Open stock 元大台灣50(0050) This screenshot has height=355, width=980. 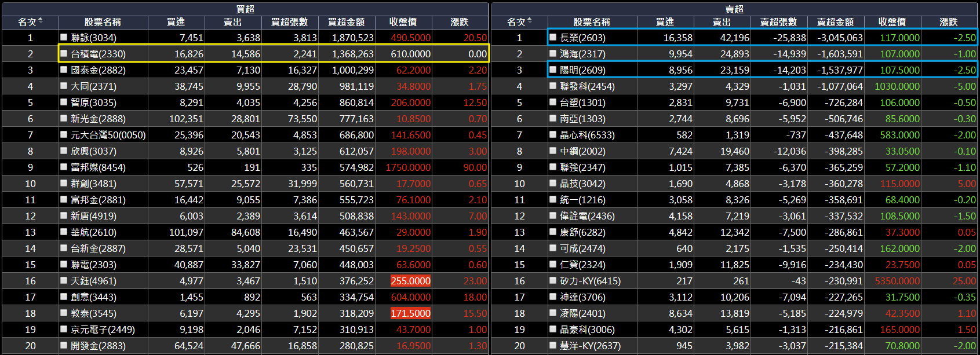[x=108, y=135]
